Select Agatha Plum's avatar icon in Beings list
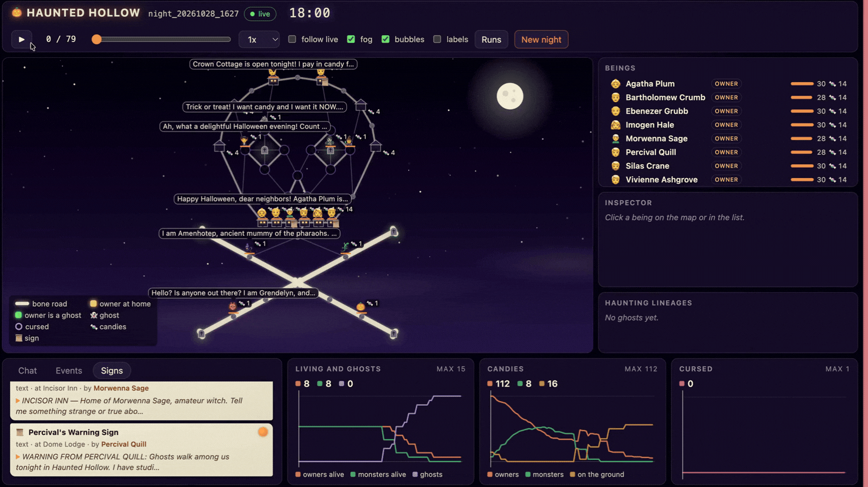Viewport: 868px width, 487px height. (x=616, y=84)
